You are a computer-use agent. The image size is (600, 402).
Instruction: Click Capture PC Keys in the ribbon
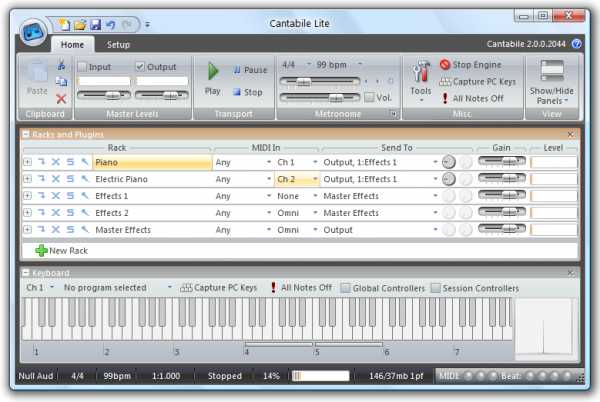point(478,81)
